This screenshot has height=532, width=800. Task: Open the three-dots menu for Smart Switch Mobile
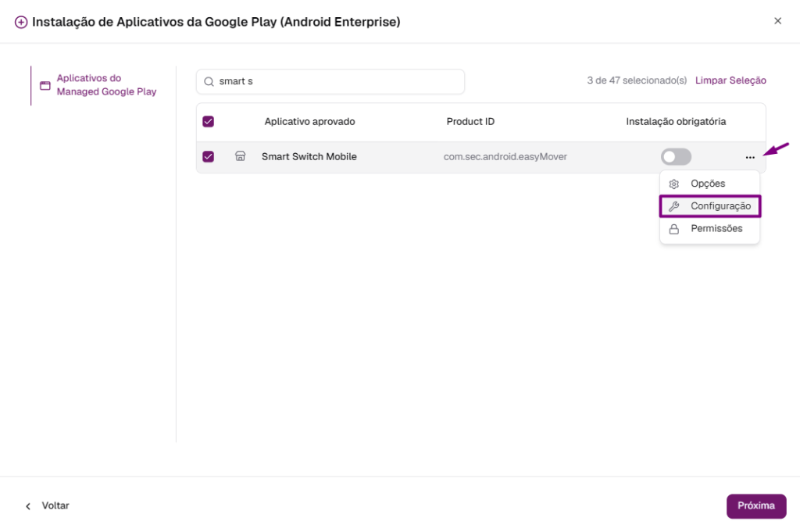(750, 157)
